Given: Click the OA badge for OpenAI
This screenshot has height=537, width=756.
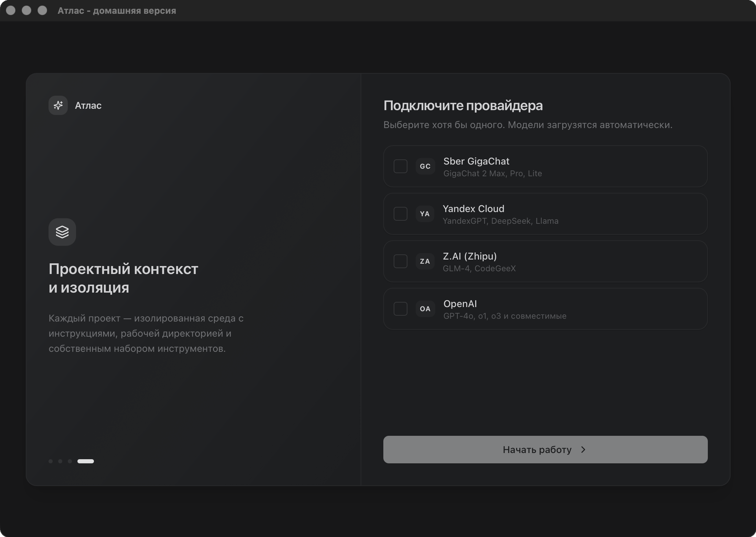Looking at the screenshot, I should 425,309.
